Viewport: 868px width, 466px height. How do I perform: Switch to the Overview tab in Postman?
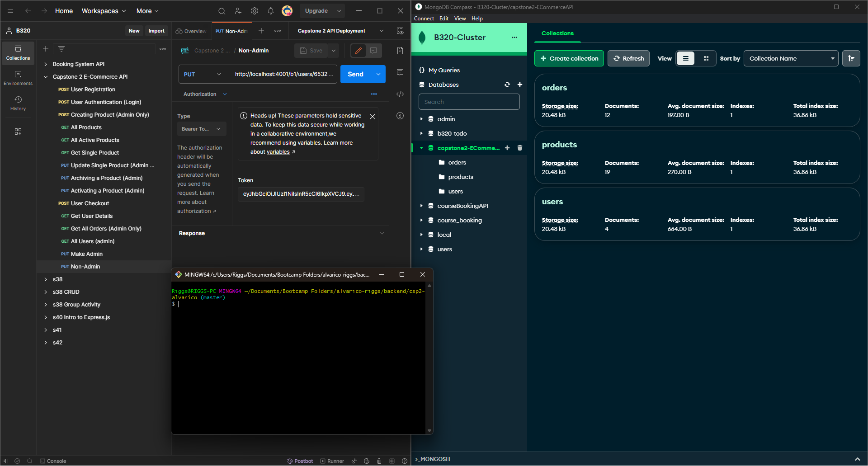coord(191,31)
